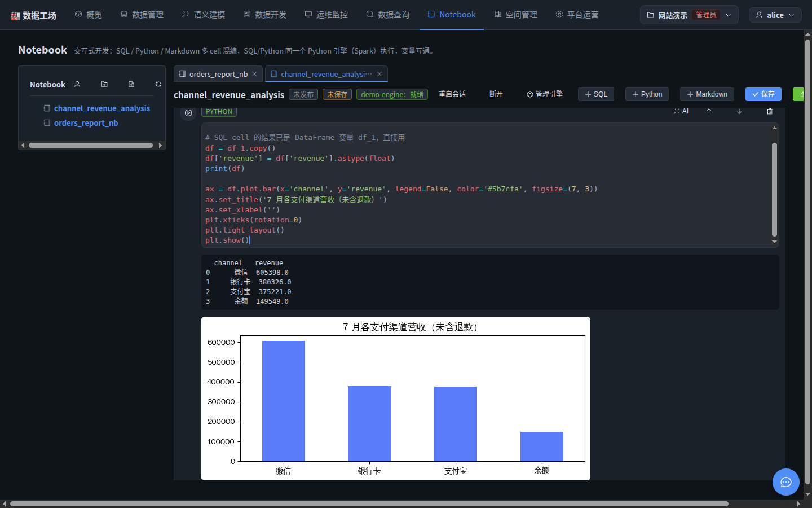Click the demo-engine 就绪 status tag
This screenshot has height=508, width=812.
coord(392,94)
